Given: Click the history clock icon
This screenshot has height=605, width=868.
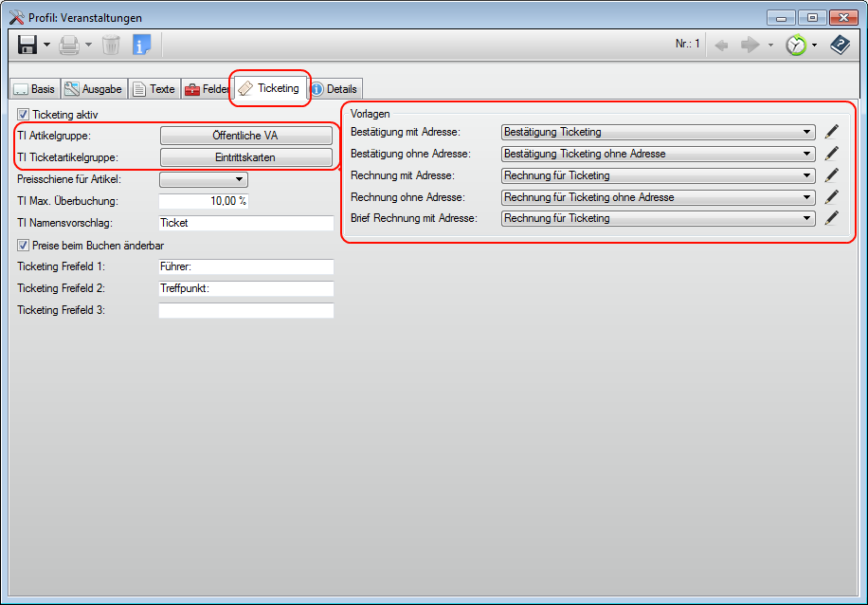Looking at the screenshot, I should pyautogui.click(x=794, y=44).
